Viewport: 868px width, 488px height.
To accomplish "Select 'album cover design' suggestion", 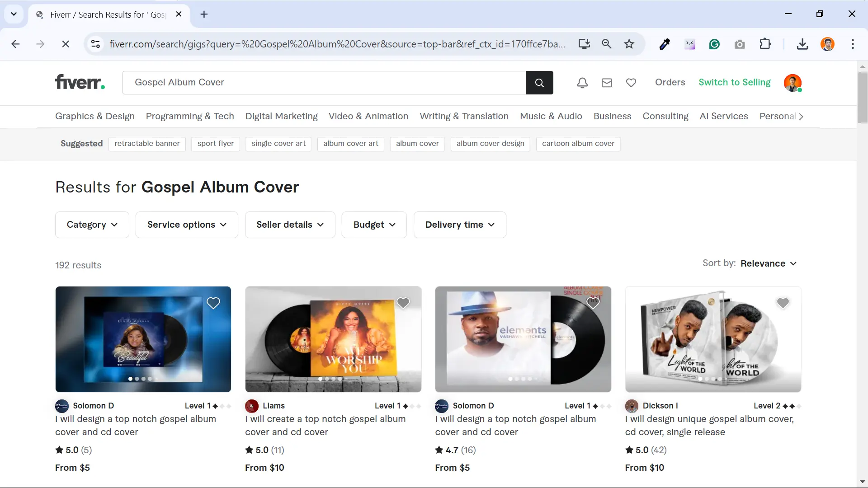I will click(x=491, y=144).
